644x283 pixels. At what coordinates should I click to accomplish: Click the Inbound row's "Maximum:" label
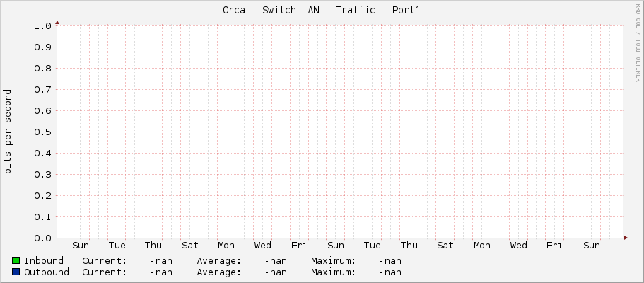coord(334,261)
